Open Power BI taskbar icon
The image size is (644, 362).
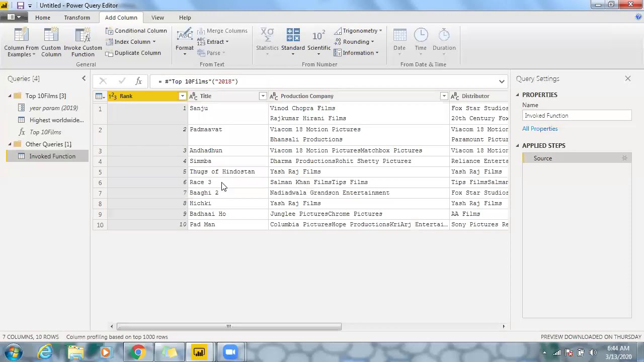(x=199, y=352)
